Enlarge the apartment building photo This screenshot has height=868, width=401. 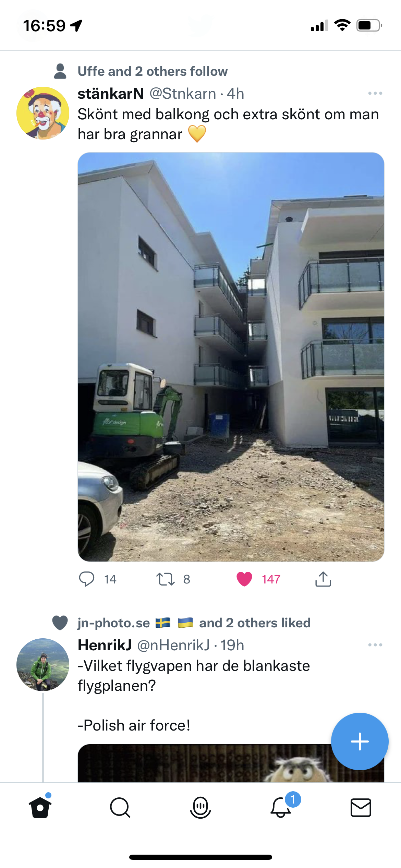[x=231, y=357]
